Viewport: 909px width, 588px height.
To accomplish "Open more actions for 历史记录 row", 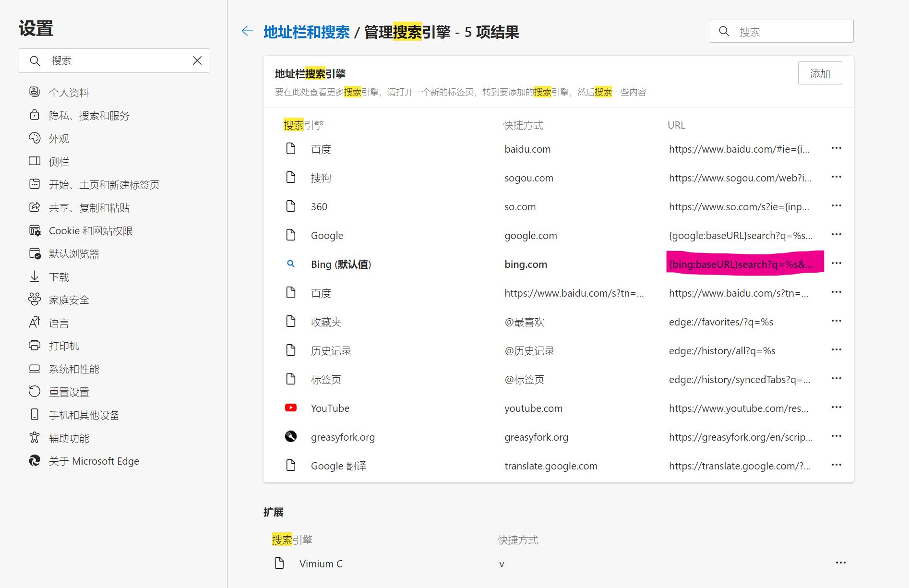I will coord(836,350).
